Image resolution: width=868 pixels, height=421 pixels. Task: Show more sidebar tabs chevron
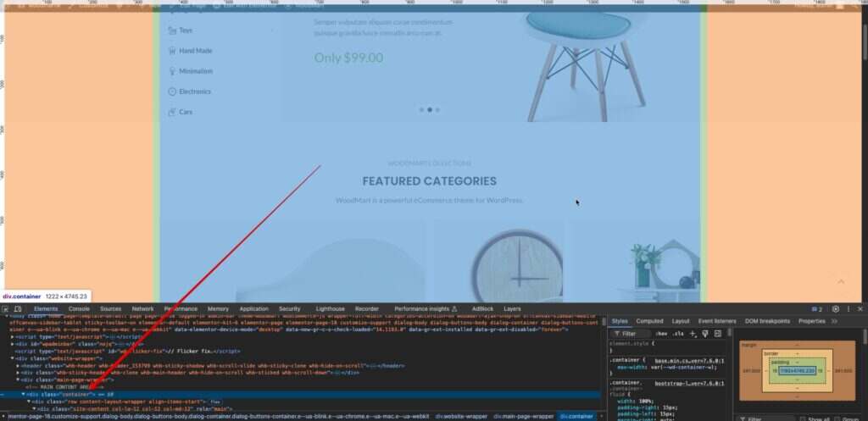click(x=834, y=321)
